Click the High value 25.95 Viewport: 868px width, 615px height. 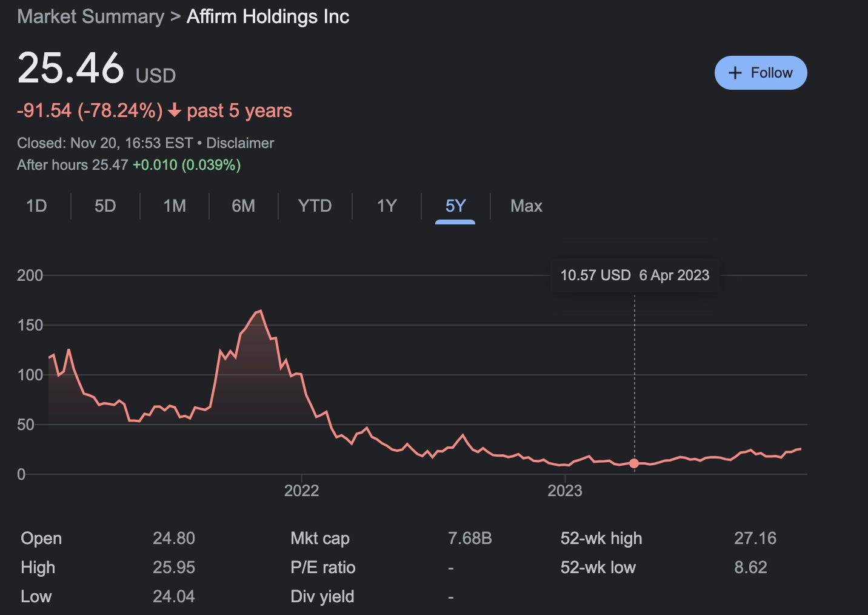174,568
